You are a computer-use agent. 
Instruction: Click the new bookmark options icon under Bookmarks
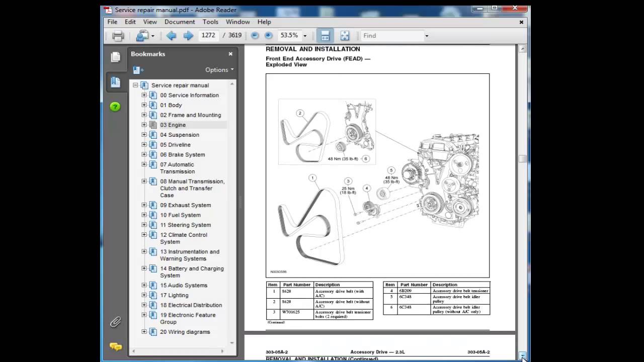point(138,70)
